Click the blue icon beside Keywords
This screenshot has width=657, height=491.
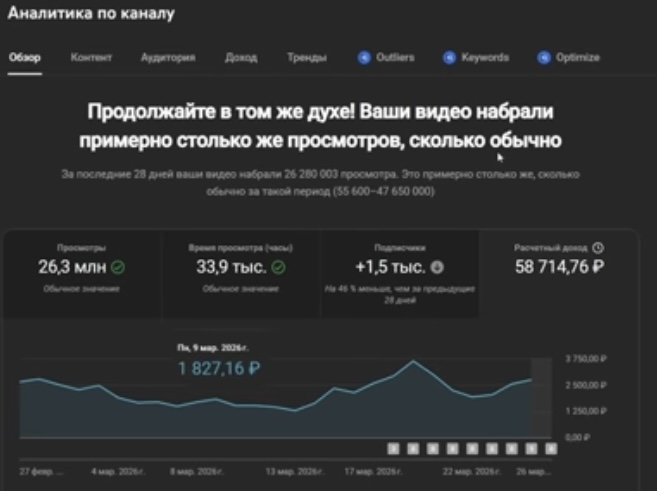(450, 58)
